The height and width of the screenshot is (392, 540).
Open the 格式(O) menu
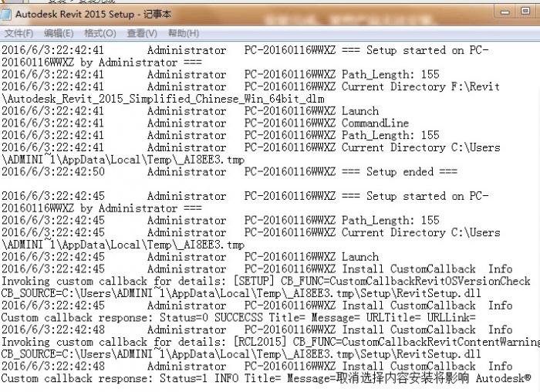[100, 33]
